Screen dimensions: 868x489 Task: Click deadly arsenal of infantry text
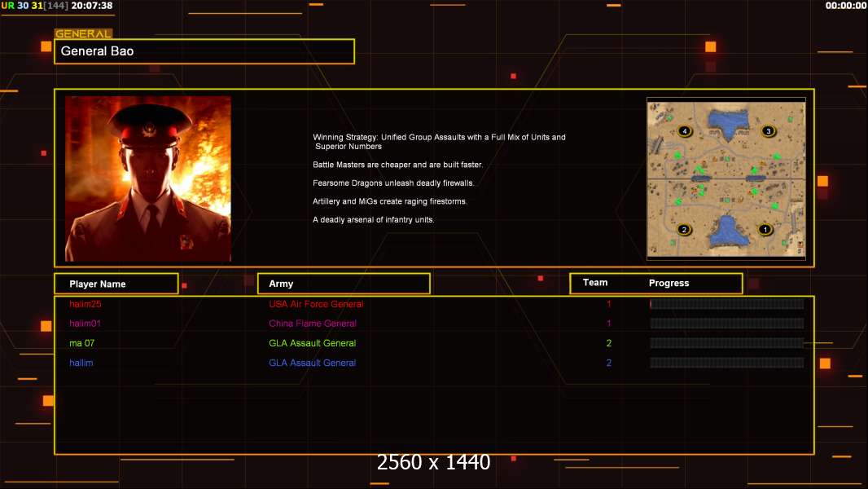[373, 219]
